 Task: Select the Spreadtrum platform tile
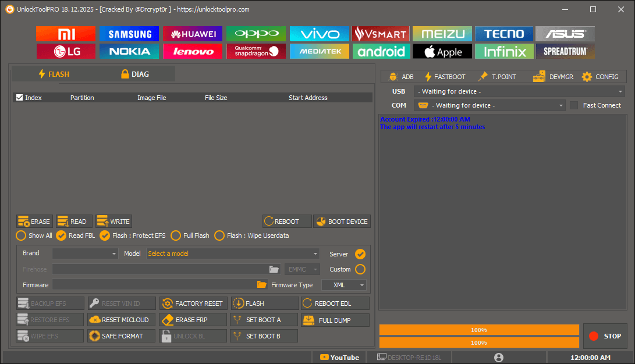tap(565, 51)
